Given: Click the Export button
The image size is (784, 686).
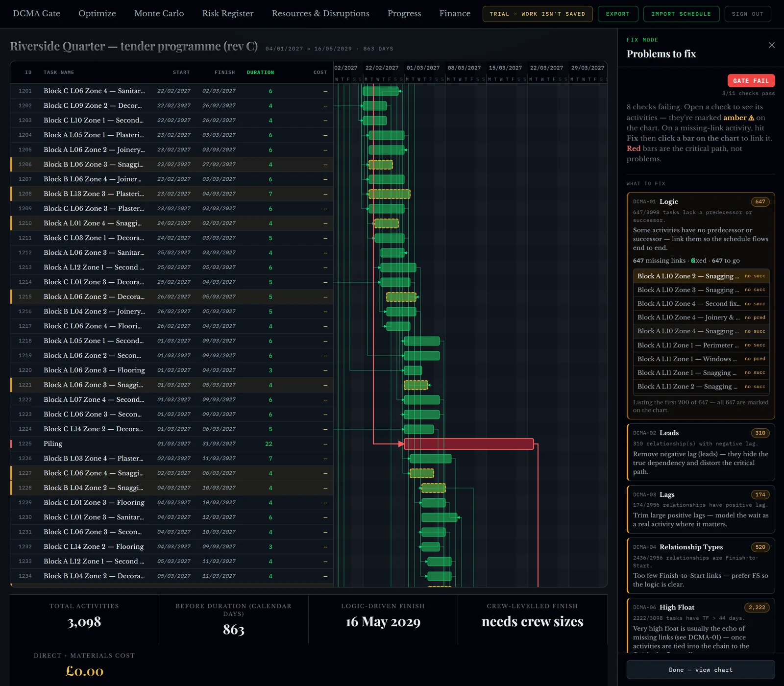Looking at the screenshot, I should (x=618, y=14).
